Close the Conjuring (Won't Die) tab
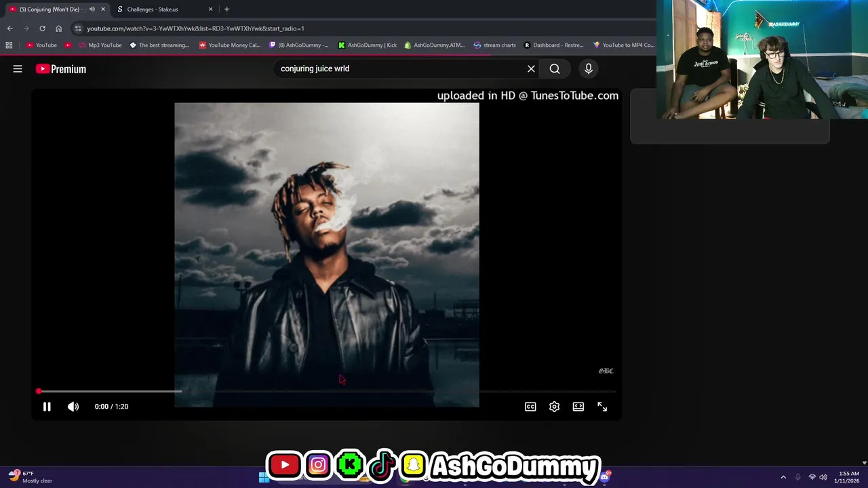 (103, 9)
